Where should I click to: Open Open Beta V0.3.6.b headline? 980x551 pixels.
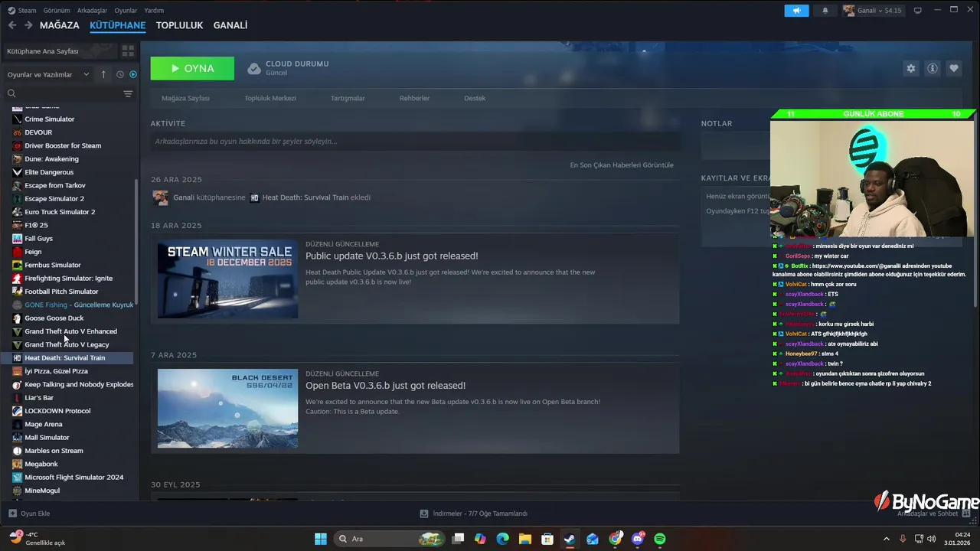pos(385,386)
